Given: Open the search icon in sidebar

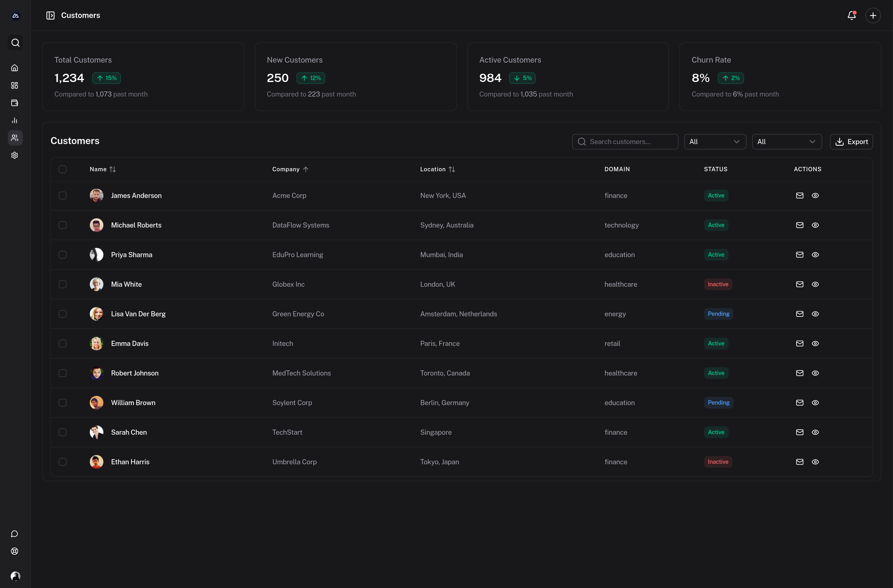Looking at the screenshot, I should (15, 43).
